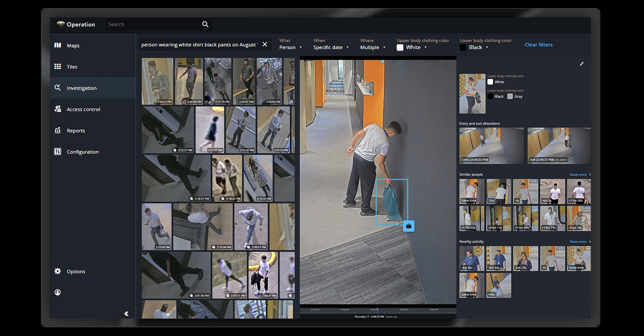
Task: Open the Configuration sidebar icon
Action: [58, 152]
